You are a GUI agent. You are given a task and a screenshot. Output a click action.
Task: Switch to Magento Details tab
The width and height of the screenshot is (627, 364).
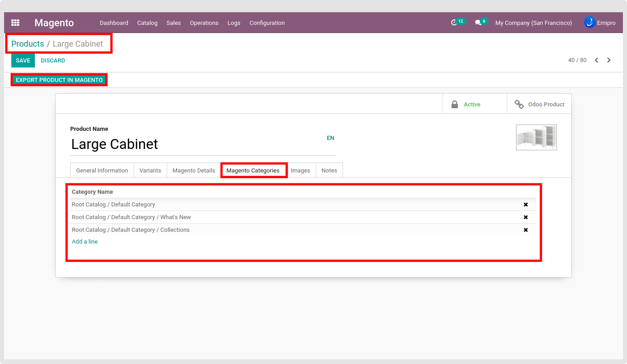(x=193, y=170)
